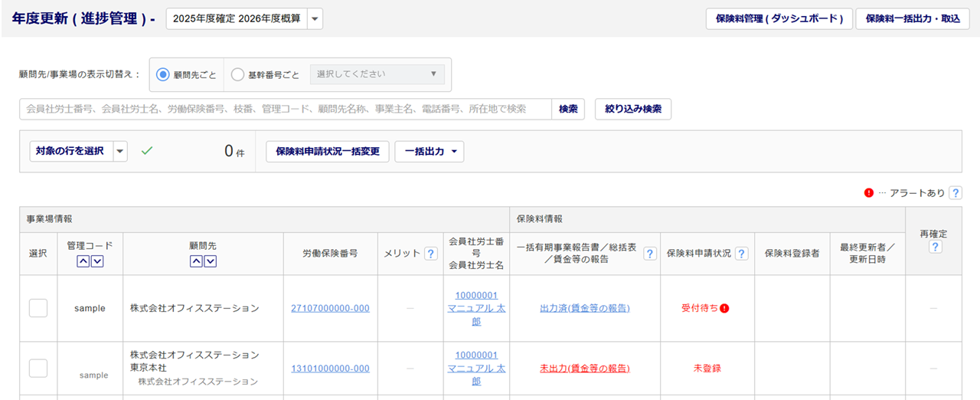Screen dimensions: 980x400
Task: Click help icon beside 保険料申請状況 header
Action: 741,254
